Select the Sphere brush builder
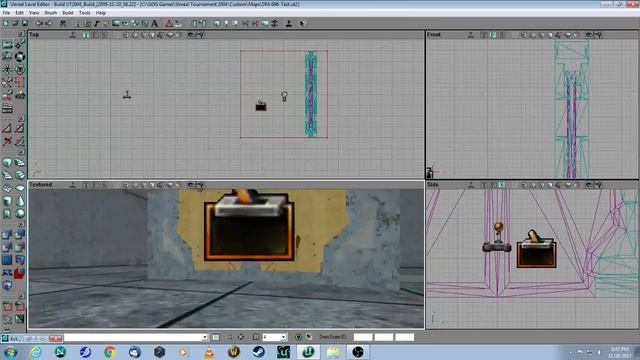 click(20, 213)
